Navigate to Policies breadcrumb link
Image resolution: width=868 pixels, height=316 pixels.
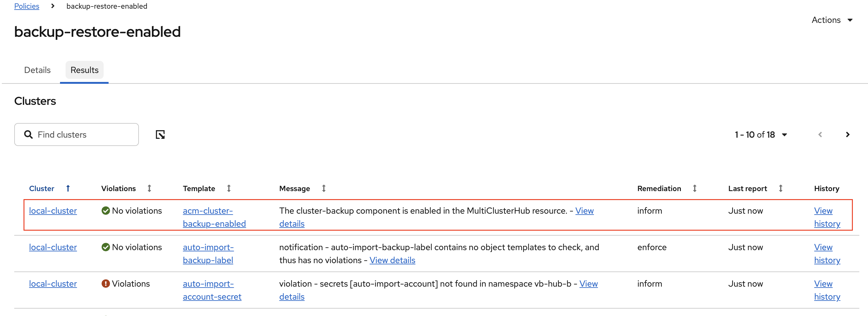27,6
